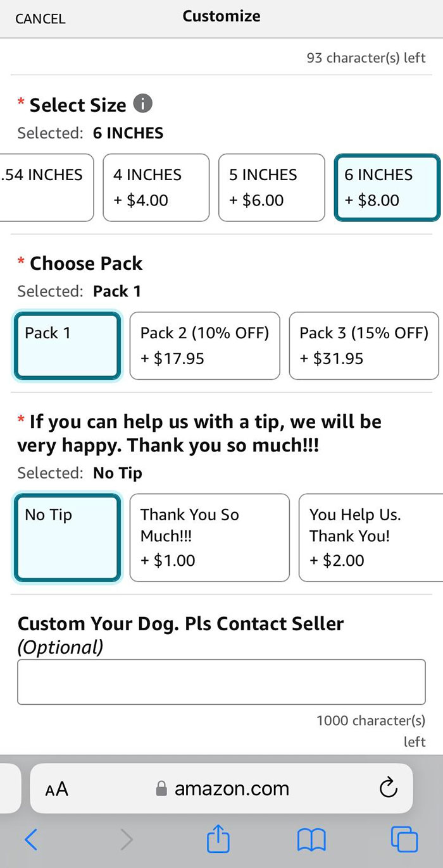443x868 pixels.
Task: Open Safari bookmarks with the book icon
Action: tap(311, 840)
